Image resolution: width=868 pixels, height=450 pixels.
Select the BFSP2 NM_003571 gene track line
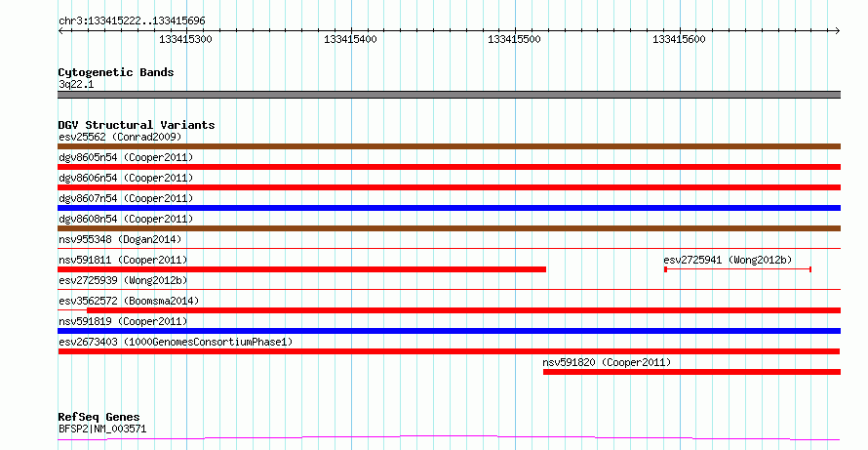(449, 438)
